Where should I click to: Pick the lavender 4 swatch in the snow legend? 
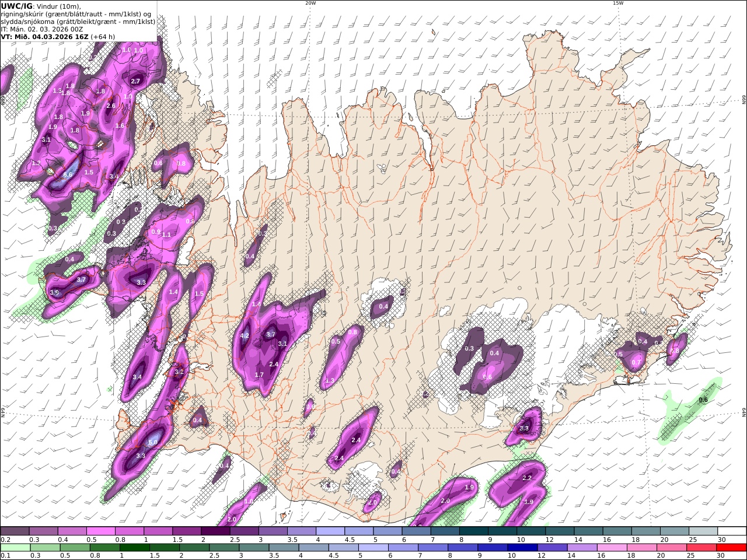coord(330,531)
